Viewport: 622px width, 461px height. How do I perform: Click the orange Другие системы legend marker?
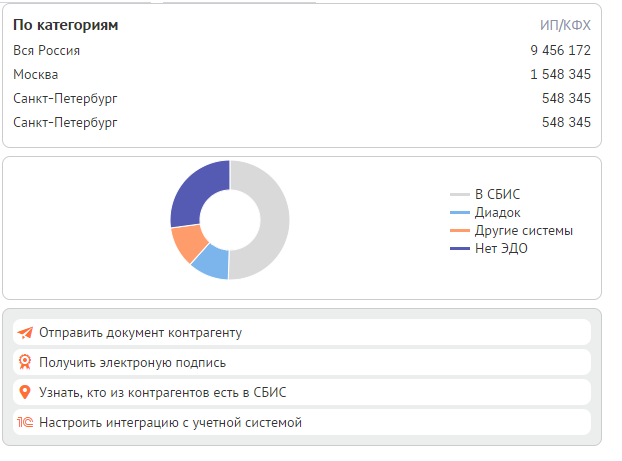[x=460, y=230]
